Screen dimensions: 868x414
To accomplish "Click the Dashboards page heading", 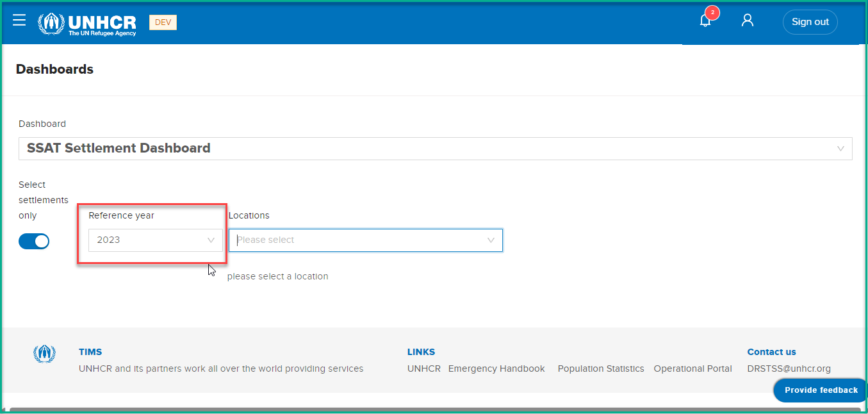I will [54, 69].
